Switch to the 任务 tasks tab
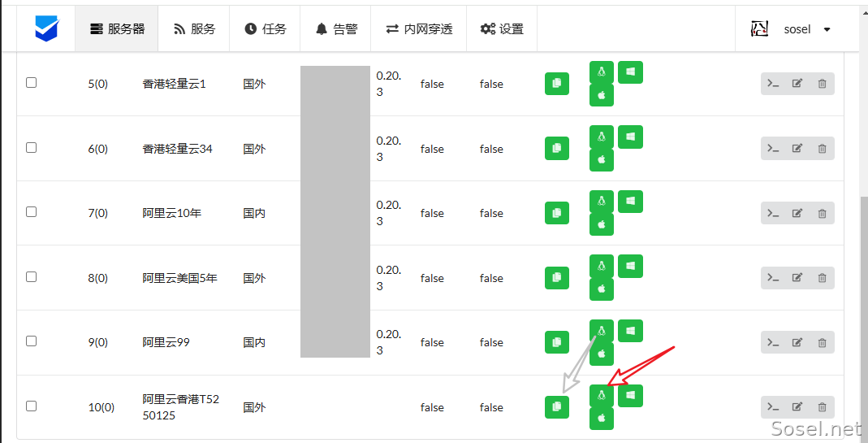Viewport: 868px width, 443px height. point(266,29)
